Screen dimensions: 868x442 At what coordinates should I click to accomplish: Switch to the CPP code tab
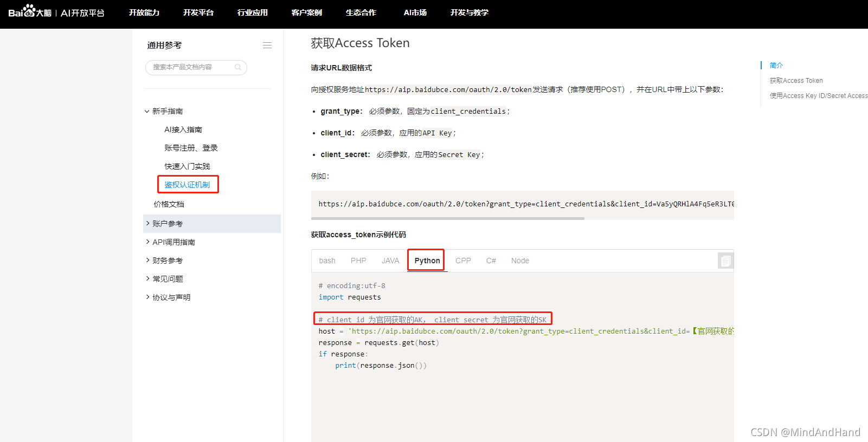point(463,261)
